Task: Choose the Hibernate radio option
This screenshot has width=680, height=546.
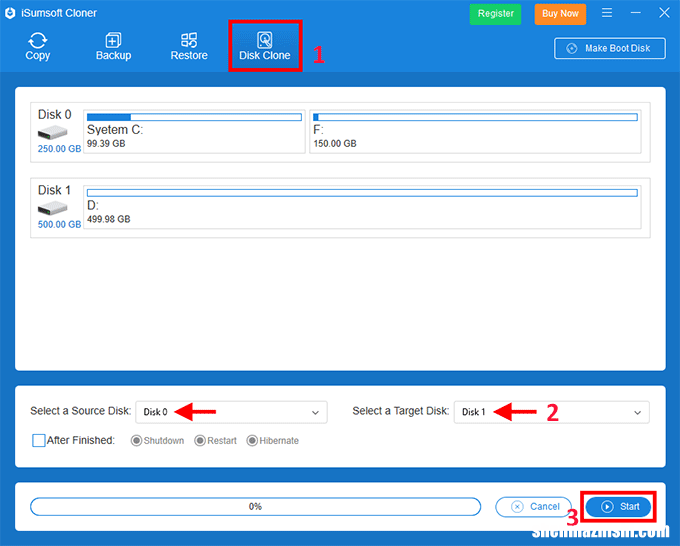Action: [273, 441]
